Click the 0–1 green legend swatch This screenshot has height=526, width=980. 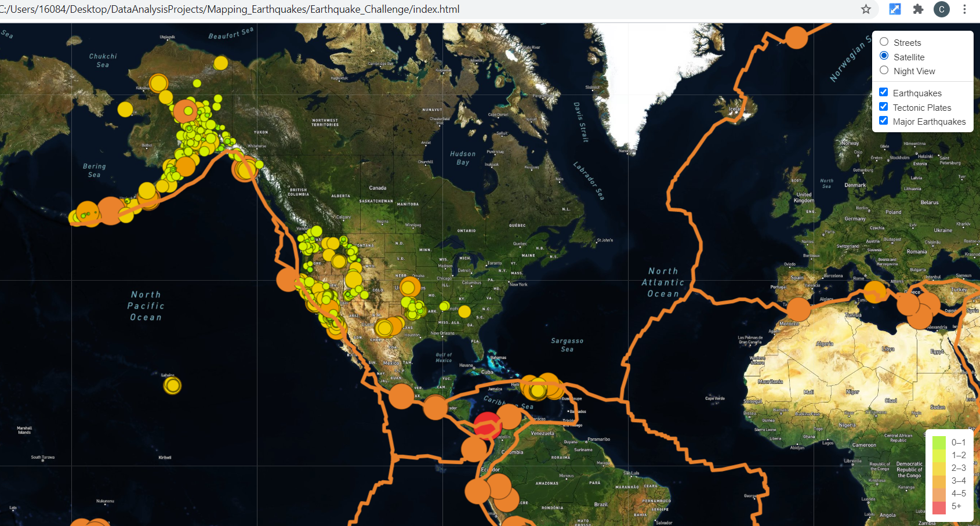939,442
